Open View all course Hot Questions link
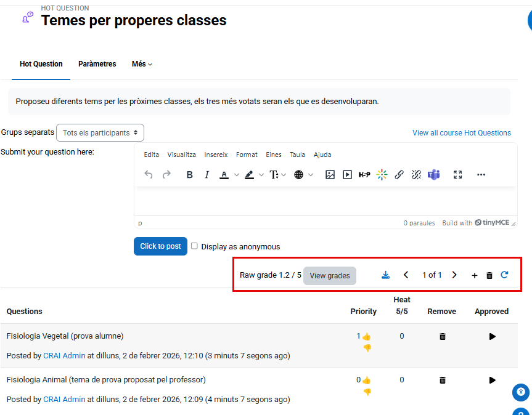 [x=461, y=133]
